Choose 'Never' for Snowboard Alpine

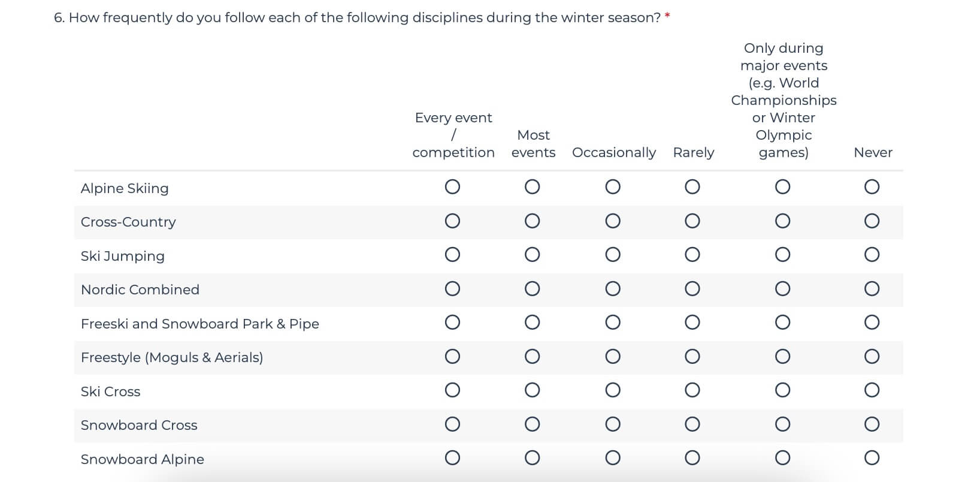(x=872, y=458)
